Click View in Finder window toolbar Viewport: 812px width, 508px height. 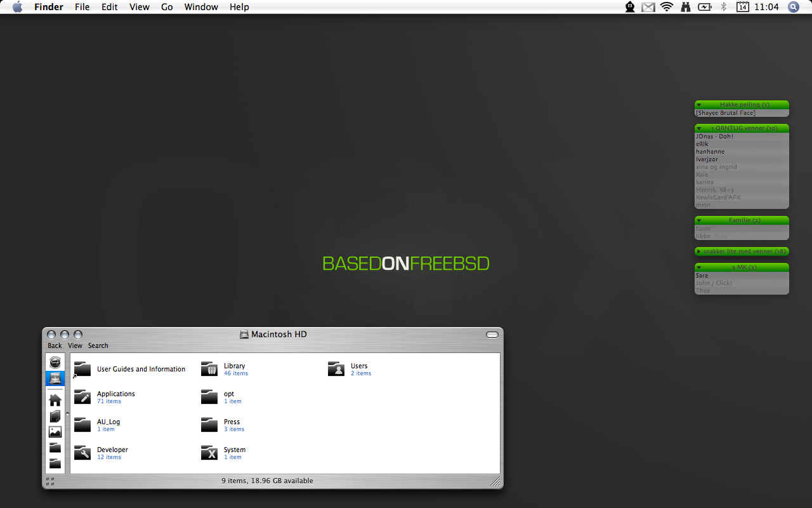coord(75,345)
